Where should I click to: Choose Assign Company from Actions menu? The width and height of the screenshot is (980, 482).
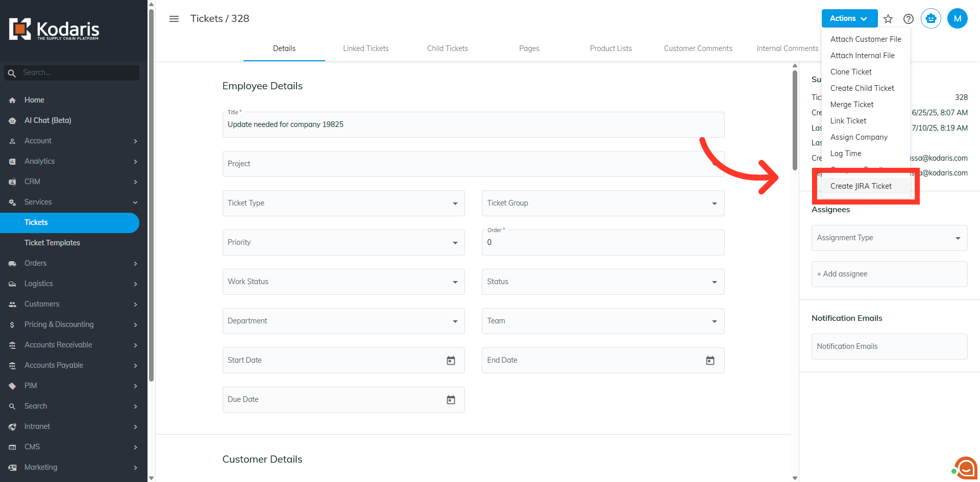(x=866, y=137)
